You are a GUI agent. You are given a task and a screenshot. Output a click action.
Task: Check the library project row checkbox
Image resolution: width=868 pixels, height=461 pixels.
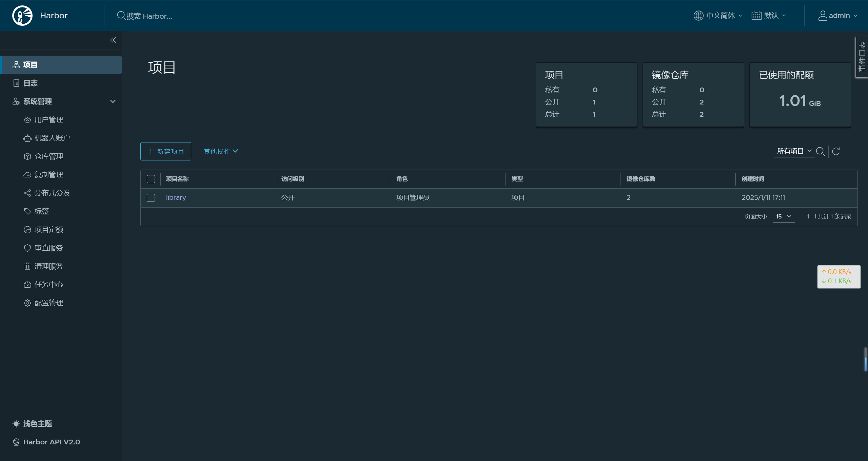pyautogui.click(x=151, y=198)
